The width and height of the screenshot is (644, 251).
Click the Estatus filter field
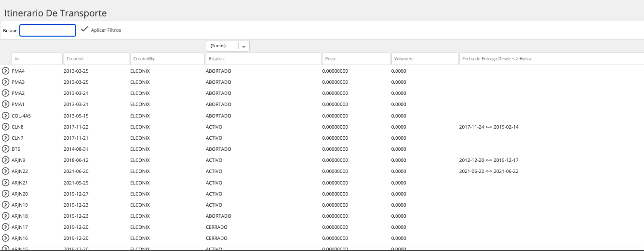click(x=263, y=59)
